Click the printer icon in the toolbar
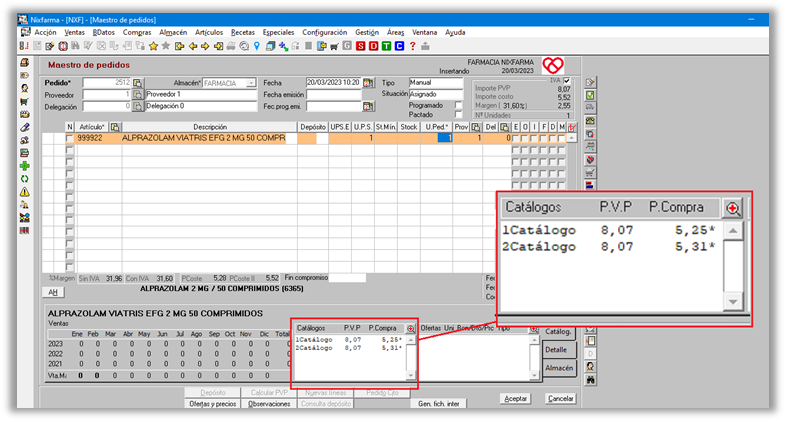The width and height of the screenshot is (787, 422). (x=231, y=46)
